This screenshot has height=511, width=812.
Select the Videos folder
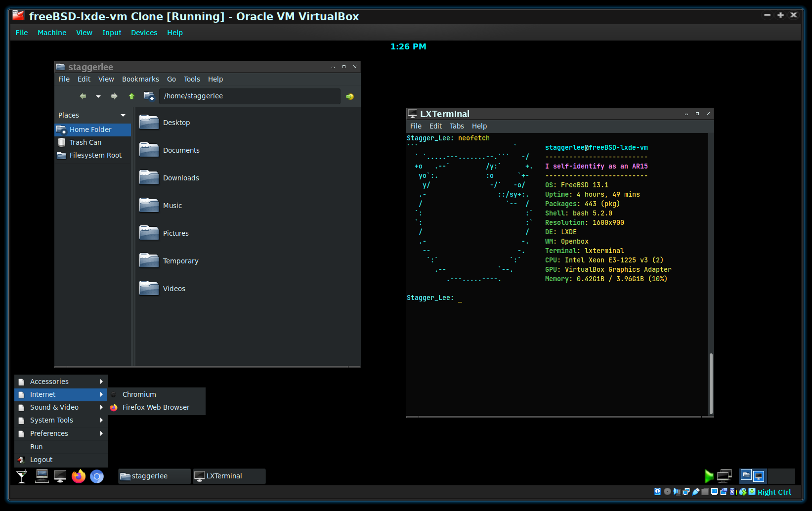(x=162, y=288)
